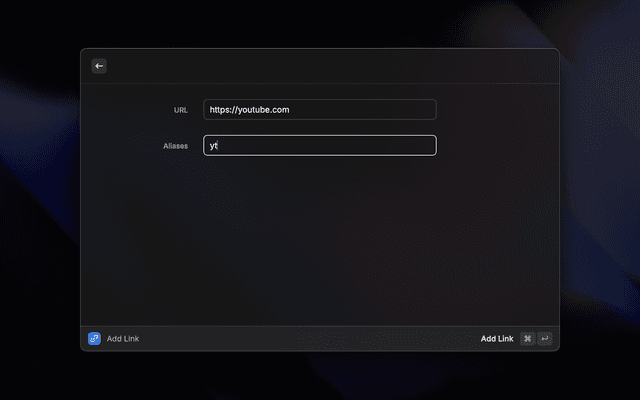Screen dimensions: 640x400
Task: Click desktop wallpaper right of the window
Action: pos(600,200)
